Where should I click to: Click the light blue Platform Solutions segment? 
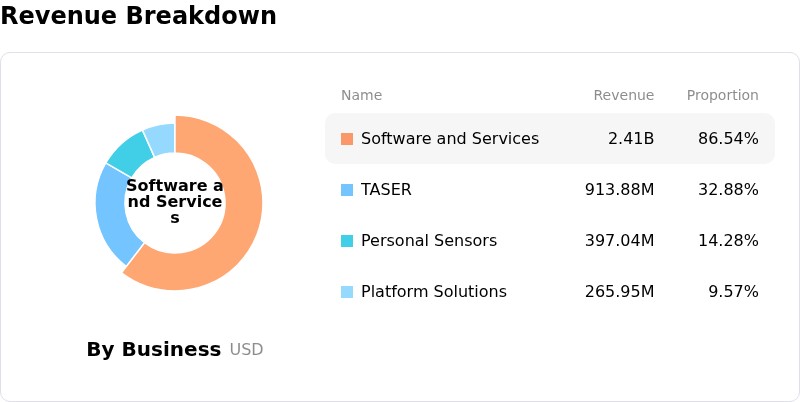(161, 137)
